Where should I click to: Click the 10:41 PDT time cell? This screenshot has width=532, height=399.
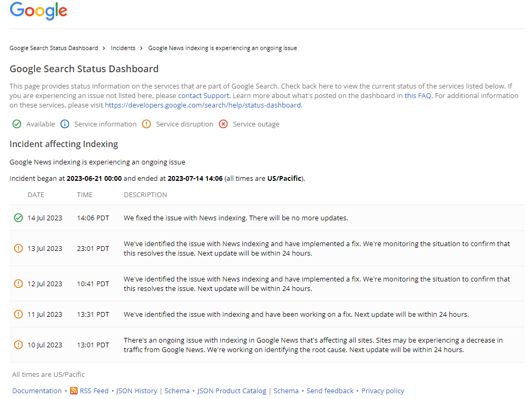pyautogui.click(x=93, y=284)
